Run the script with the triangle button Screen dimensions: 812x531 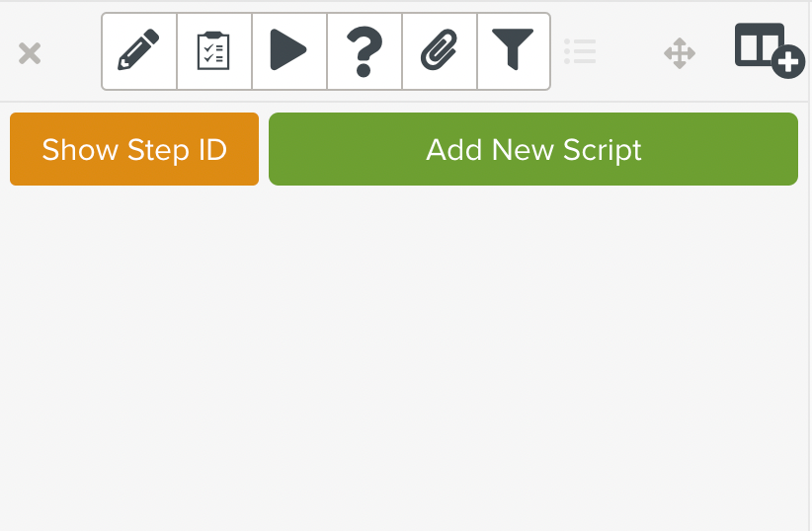288,51
